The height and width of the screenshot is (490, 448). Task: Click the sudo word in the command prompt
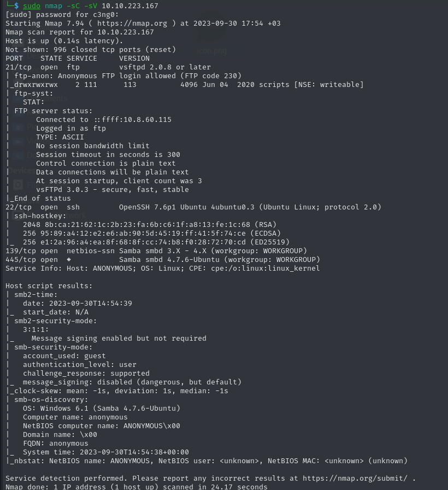click(31, 6)
